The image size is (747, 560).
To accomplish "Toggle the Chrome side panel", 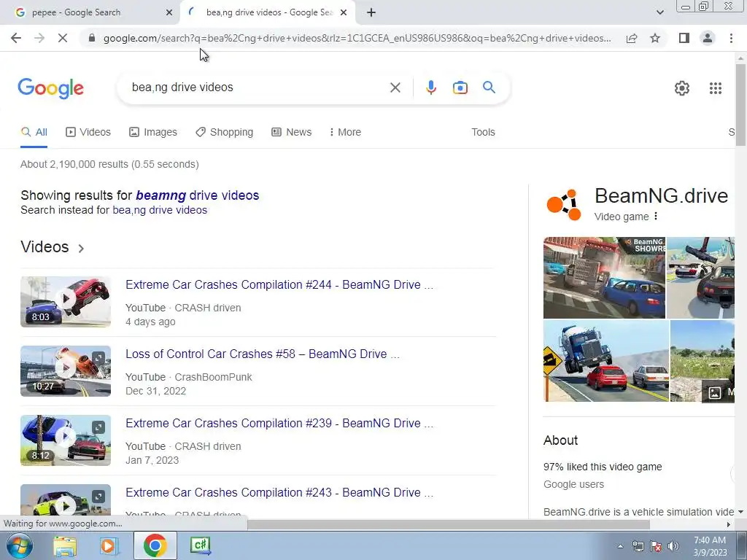I will pyautogui.click(x=684, y=38).
